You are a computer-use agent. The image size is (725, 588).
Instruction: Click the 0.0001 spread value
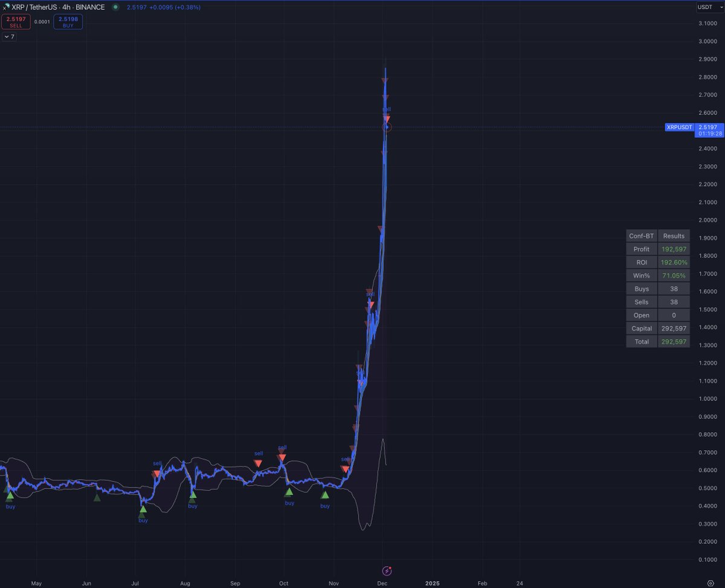pyautogui.click(x=42, y=22)
